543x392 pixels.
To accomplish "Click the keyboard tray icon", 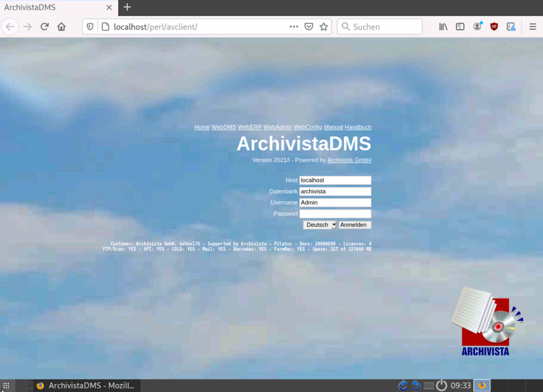I will [429, 385].
